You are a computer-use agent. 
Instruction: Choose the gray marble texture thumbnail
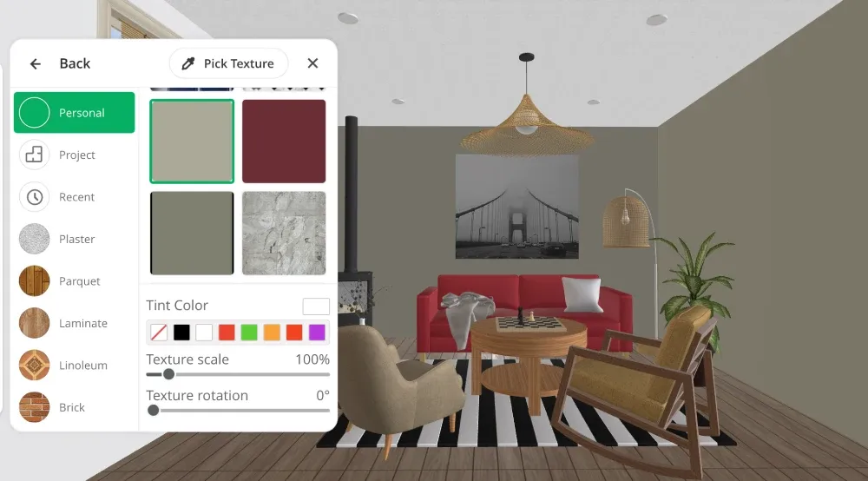click(284, 233)
